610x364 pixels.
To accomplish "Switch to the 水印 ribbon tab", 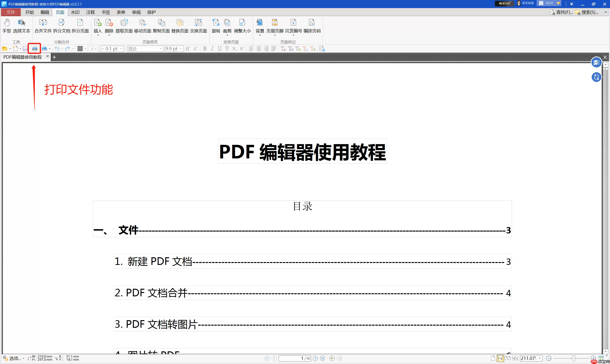I will pyautogui.click(x=75, y=12).
